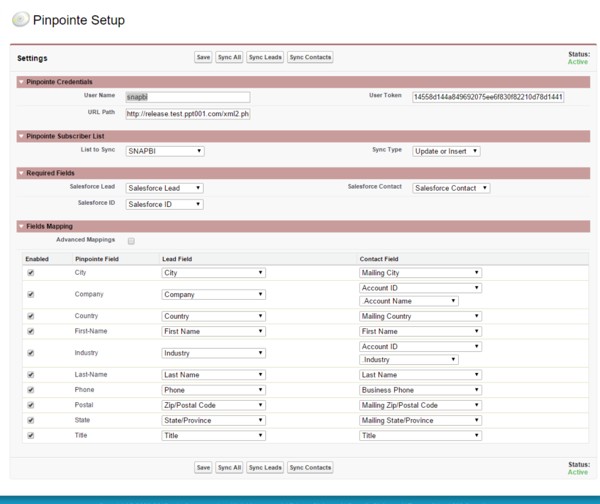The width and height of the screenshot is (600, 504).
Task: Open the Phone Lead Field dropdown
Action: pos(214,390)
